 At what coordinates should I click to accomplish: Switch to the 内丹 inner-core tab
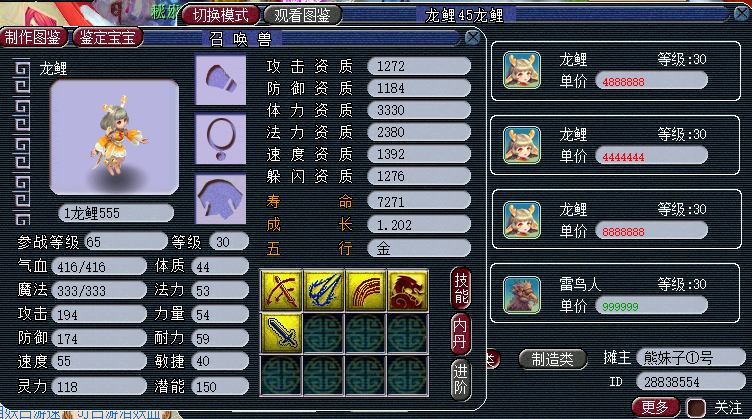pos(460,334)
